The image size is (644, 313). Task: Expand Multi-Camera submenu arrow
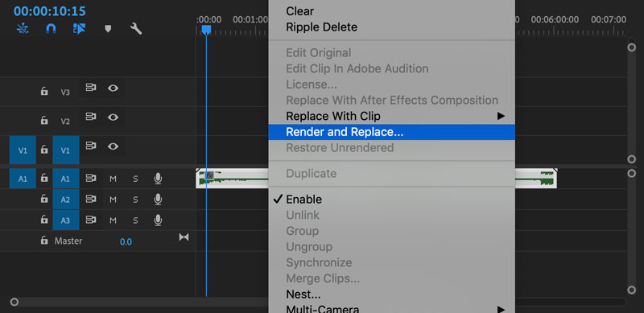[501, 308]
